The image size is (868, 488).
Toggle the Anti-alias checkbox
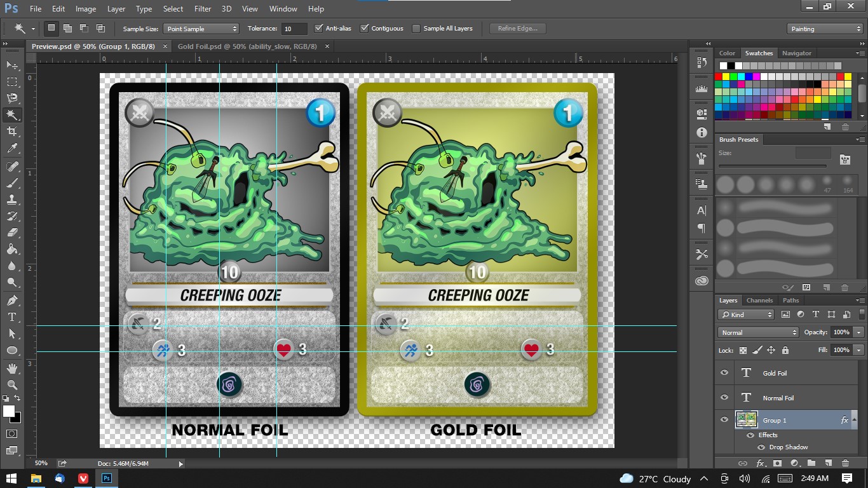pyautogui.click(x=319, y=28)
